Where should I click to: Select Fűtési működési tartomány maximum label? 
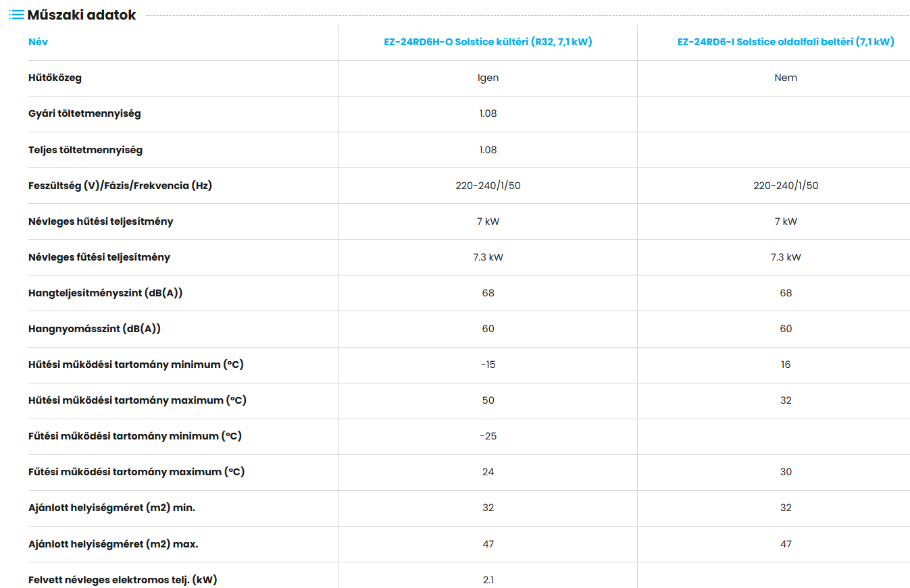(x=136, y=472)
